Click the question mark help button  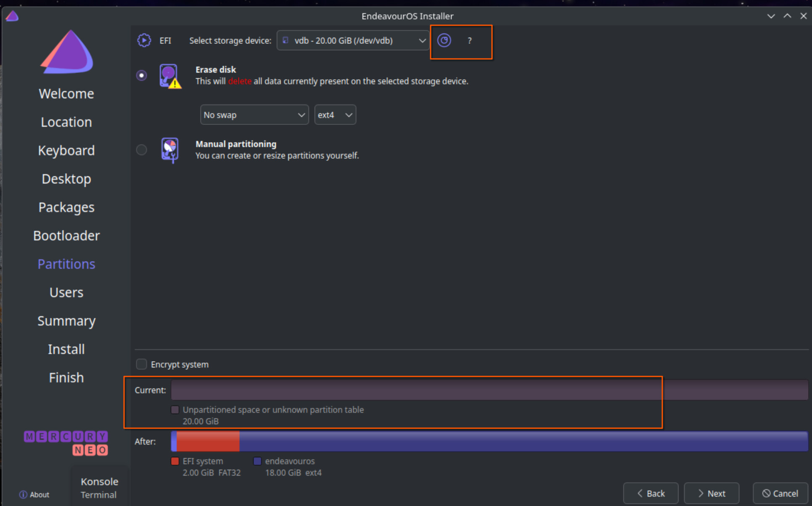(469, 41)
